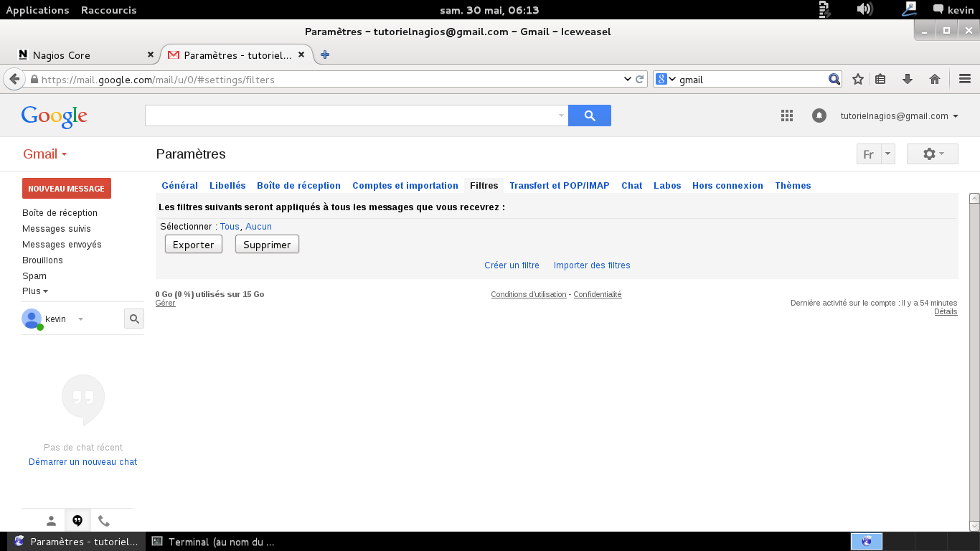Open Messages envoyés folder
This screenshot has width=980, height=551.
[x=62, y=245]
